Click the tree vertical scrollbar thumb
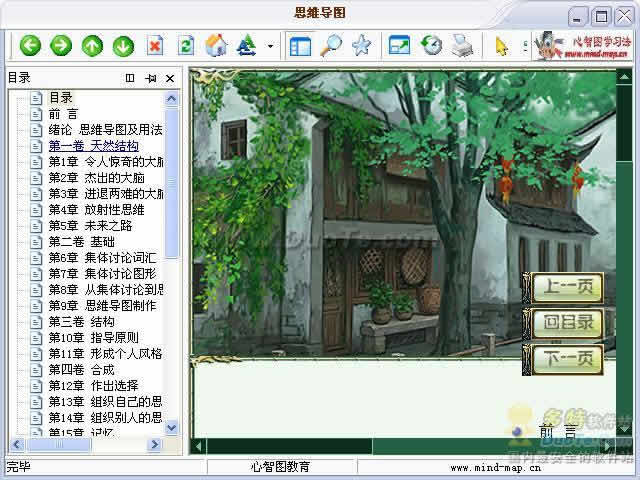The width and height of the screenshot is (640, 480). point(171,183)
